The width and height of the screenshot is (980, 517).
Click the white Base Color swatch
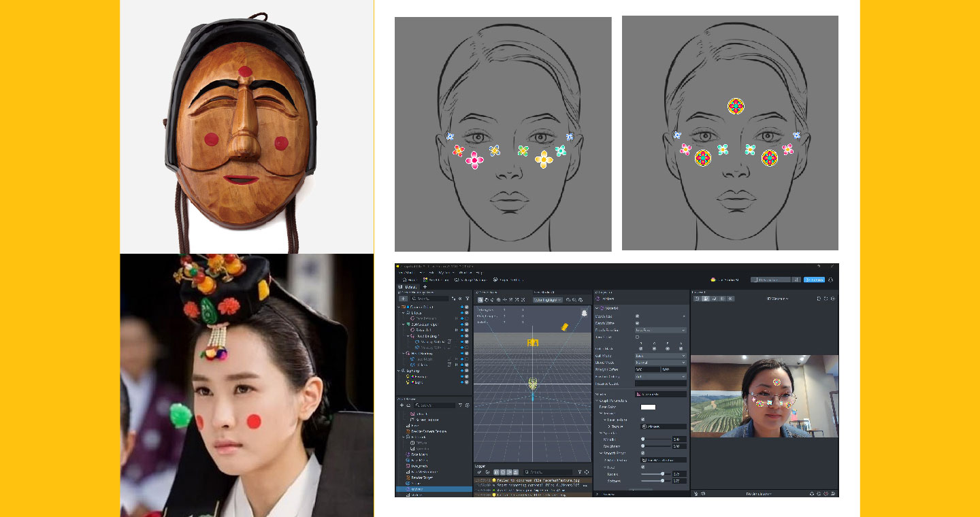tap(648, 407)
